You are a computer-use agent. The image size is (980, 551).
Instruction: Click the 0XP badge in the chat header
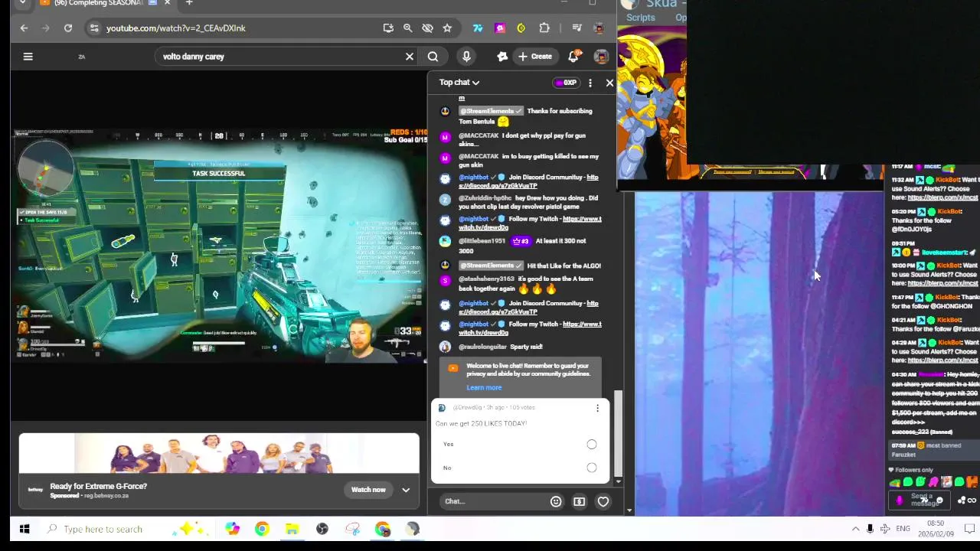pos(567,83)
